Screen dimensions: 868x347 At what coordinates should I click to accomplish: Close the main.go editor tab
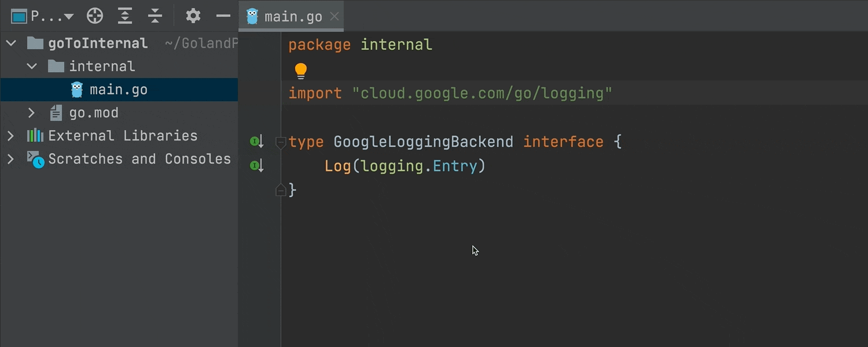point(334,16)
